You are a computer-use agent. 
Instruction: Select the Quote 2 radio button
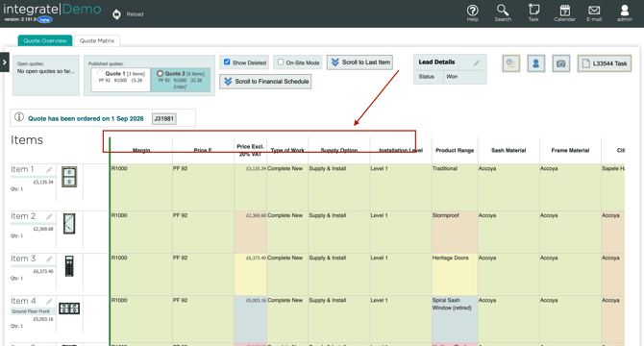[160, 73]
